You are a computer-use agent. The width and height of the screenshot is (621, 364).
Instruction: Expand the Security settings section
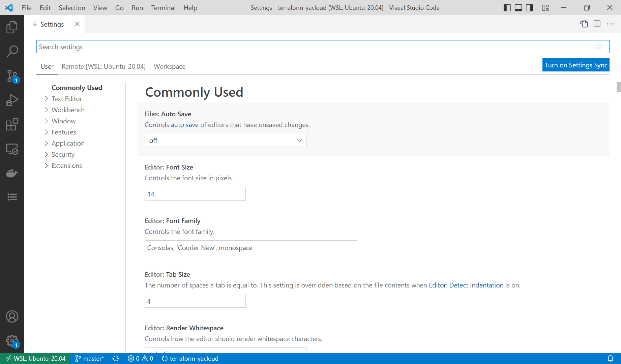point(63,154)
